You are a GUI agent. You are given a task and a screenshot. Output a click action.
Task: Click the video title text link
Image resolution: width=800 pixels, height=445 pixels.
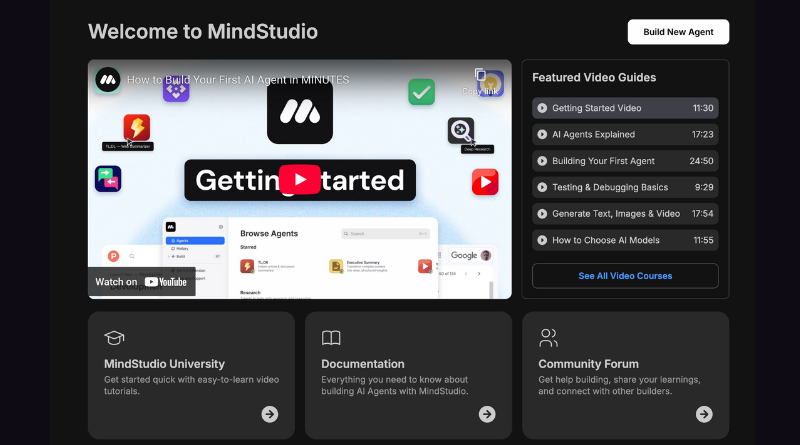238,80
